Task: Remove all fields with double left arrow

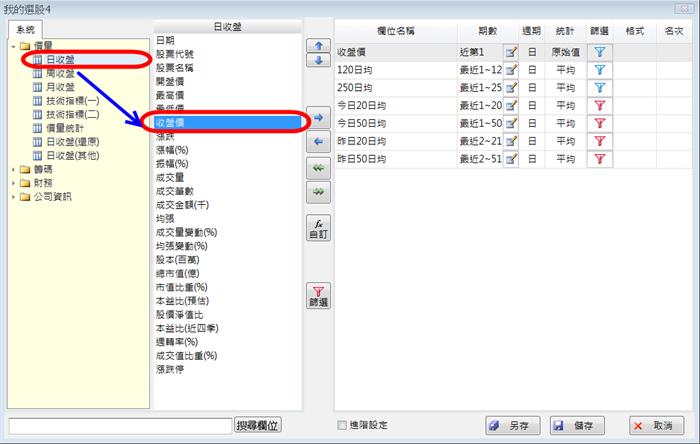Action: click(318, 168)
